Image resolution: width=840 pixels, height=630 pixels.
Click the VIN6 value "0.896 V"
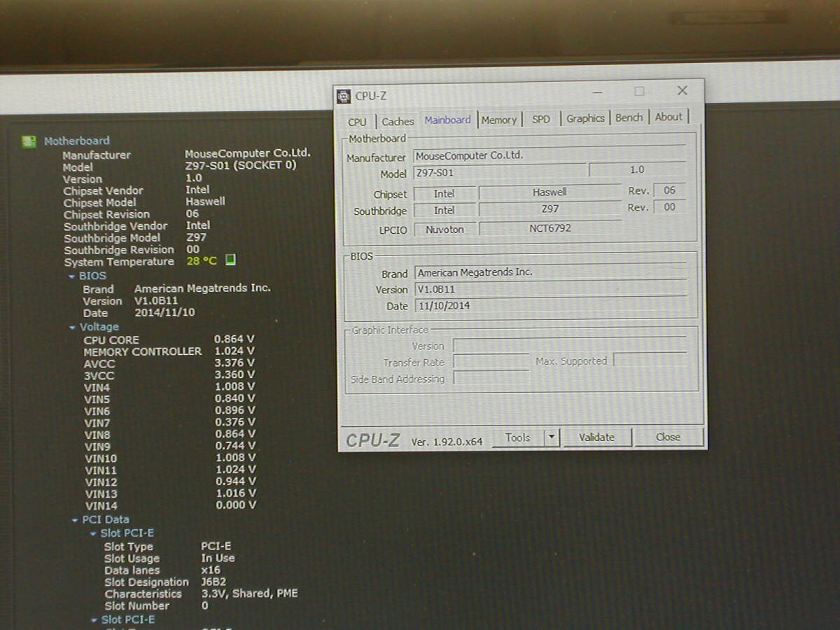234,410
